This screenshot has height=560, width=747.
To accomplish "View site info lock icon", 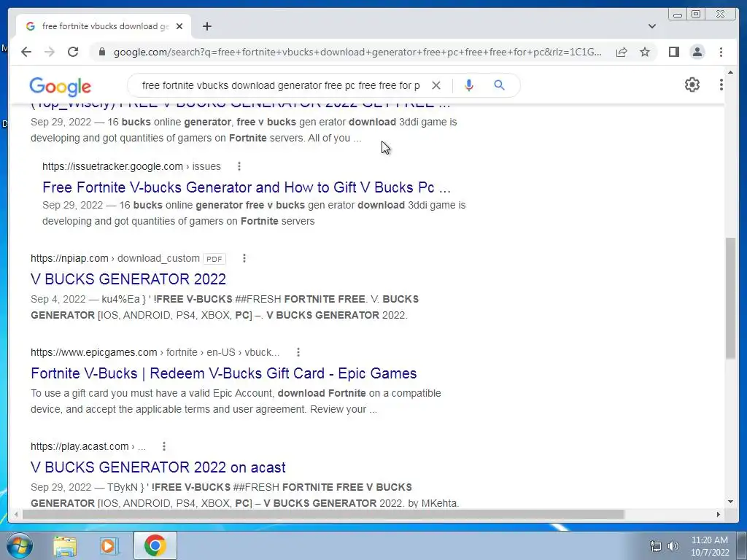I will 101,52.
